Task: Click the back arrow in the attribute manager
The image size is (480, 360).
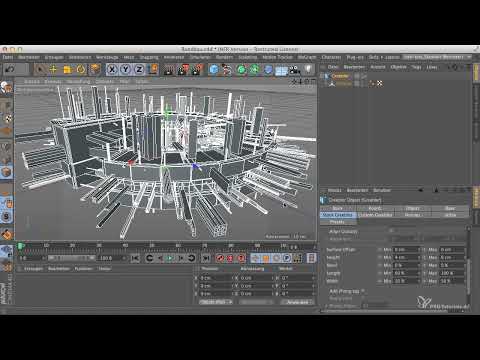Action: point(421,190)
